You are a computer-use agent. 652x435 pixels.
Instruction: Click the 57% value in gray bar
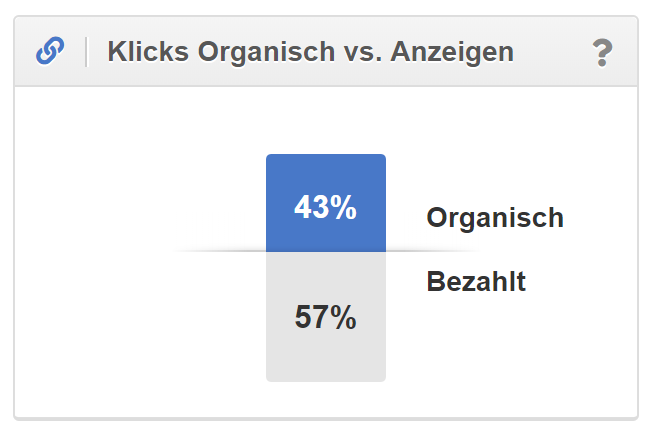(325, 318)
